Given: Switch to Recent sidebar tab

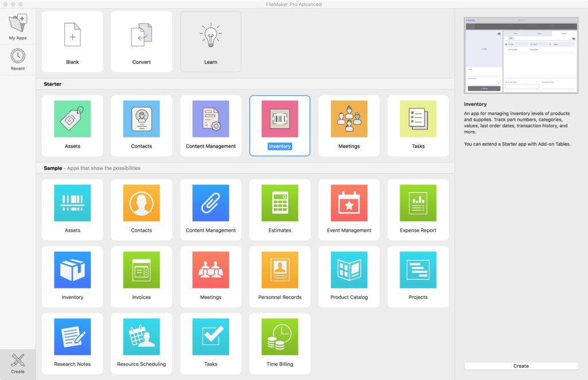Looking at the screenshot, I should point(18,59).
